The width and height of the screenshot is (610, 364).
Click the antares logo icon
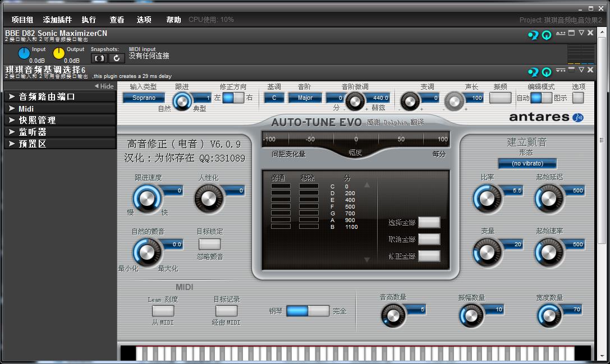click(x=578, y=117)
